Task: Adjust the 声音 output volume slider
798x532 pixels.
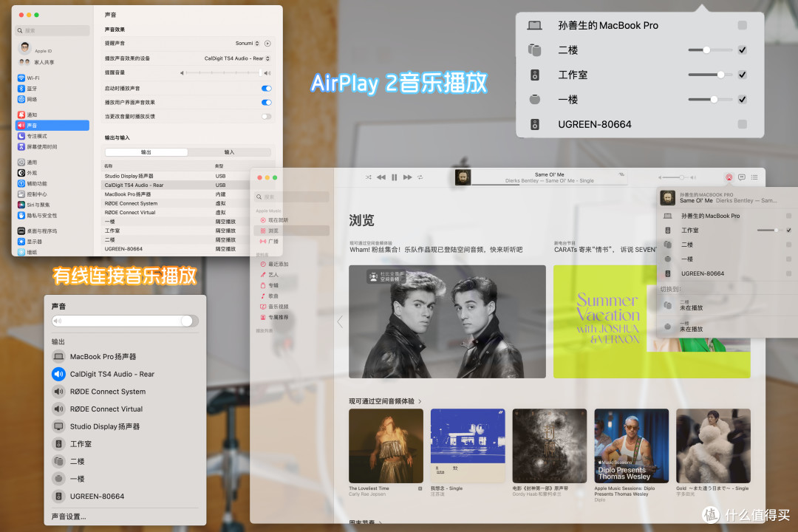Action: [x=125, y=321]
